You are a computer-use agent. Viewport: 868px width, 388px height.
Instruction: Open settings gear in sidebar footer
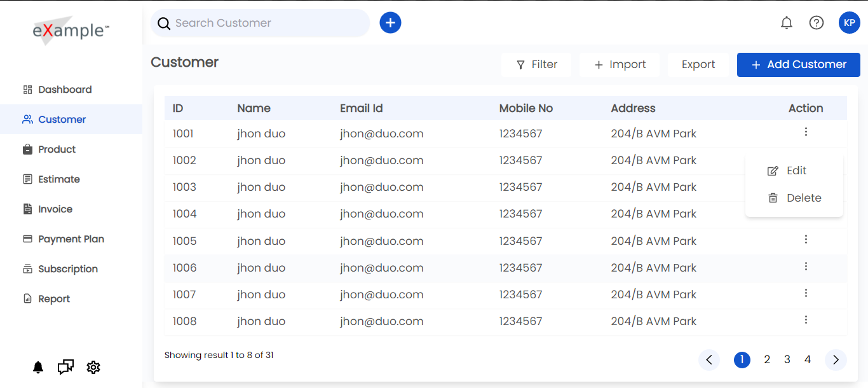click(93, 367)
